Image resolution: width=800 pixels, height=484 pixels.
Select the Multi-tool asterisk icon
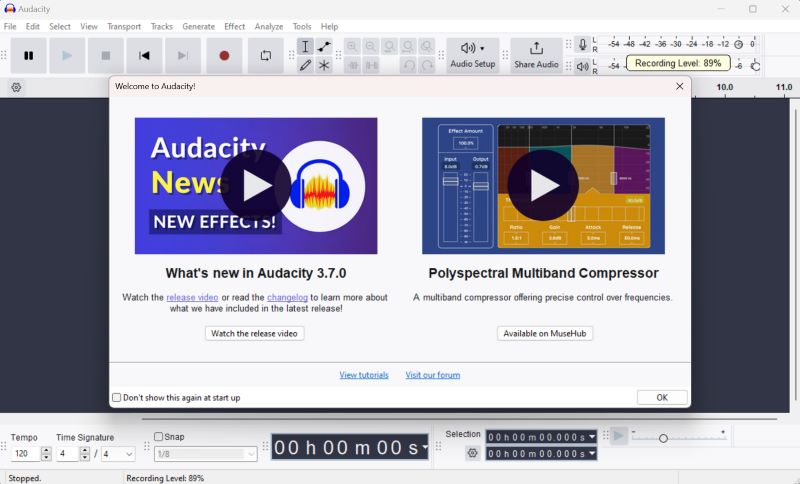(324, 65)
